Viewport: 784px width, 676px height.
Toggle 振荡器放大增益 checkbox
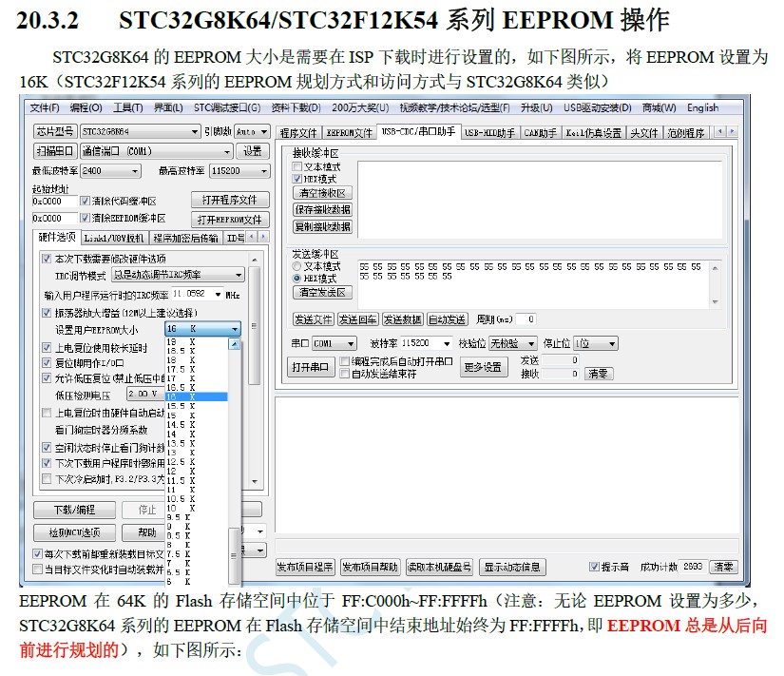47,313
